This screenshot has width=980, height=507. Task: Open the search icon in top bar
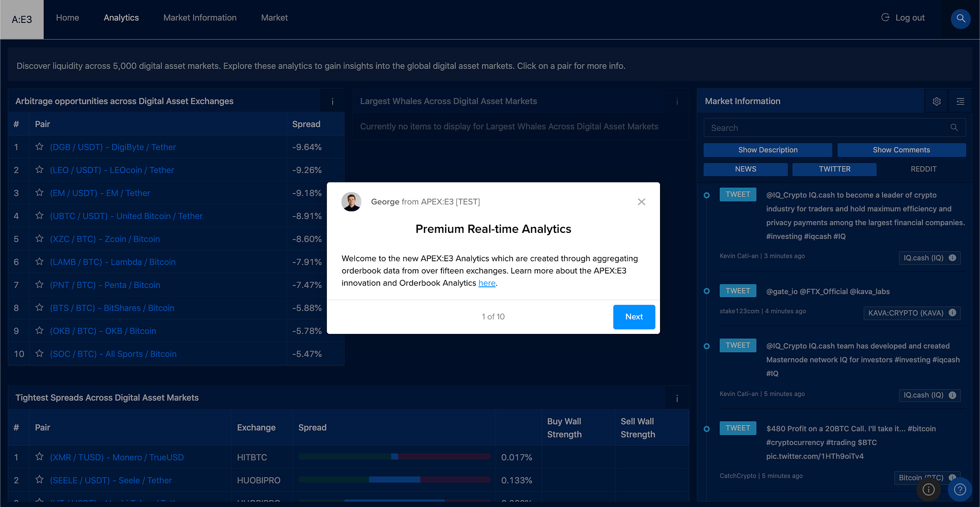tap(960, 19)
